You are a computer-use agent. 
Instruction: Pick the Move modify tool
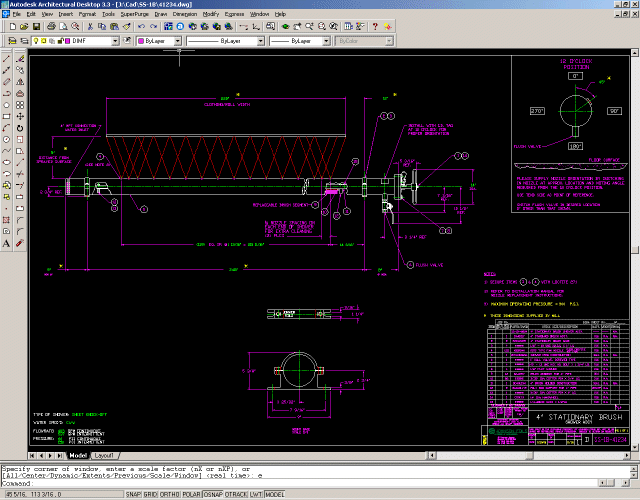[20, 116]
